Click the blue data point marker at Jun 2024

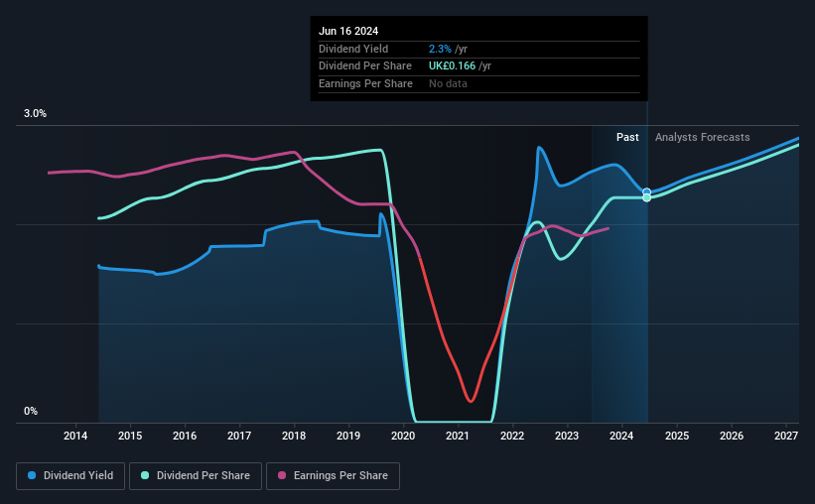click(646, 192)
